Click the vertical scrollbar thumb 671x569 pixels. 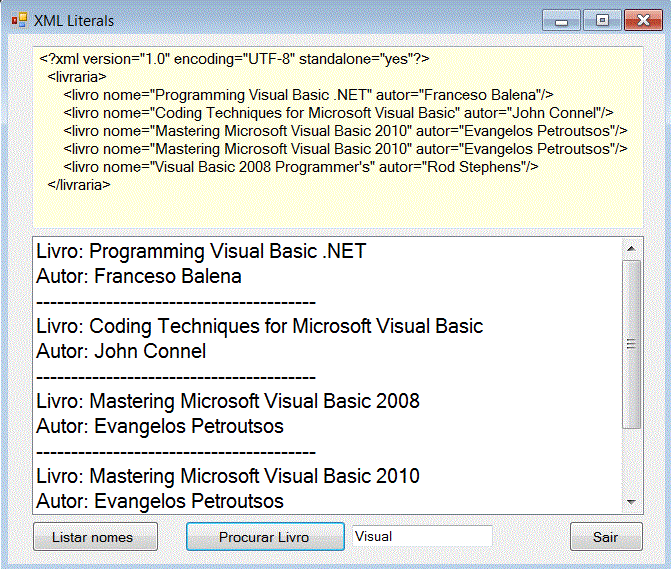coord(631,344)
